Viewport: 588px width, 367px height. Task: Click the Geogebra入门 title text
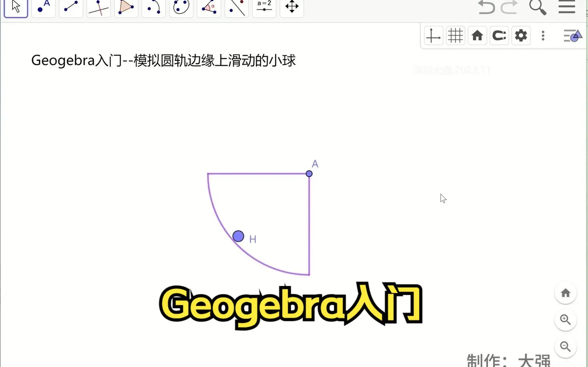pos(163,60)
